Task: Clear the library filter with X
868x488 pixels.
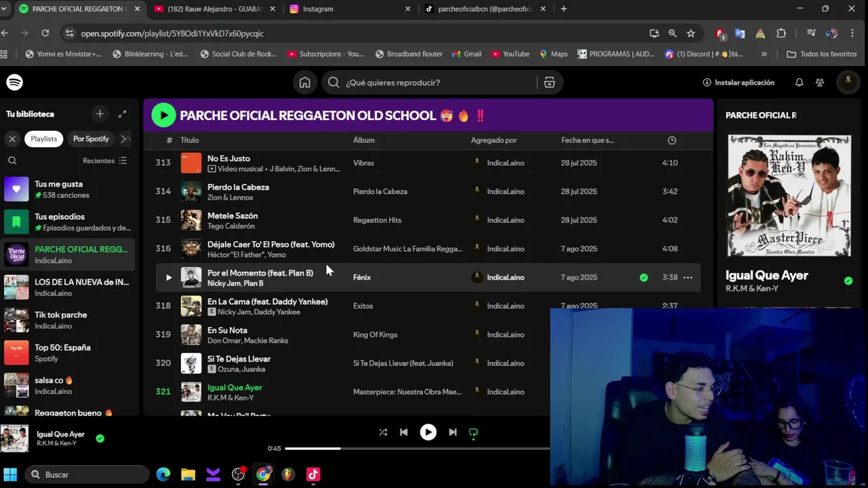Action: tap(12, 139)
